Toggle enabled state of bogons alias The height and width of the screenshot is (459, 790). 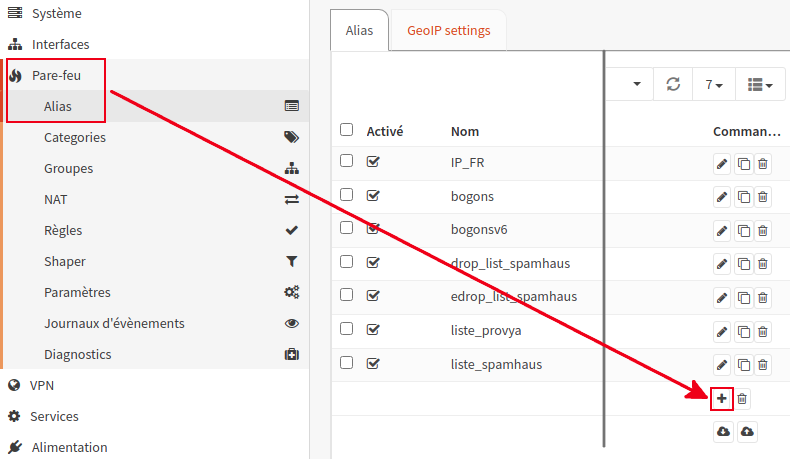tap(373, 195)
